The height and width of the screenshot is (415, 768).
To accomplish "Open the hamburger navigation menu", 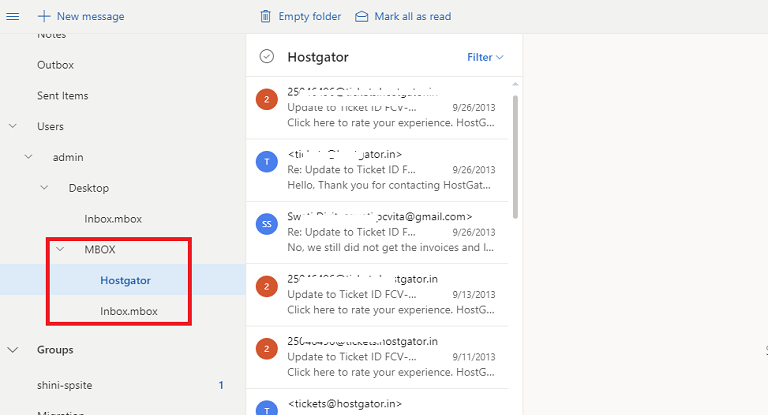I will click(13, 17).
